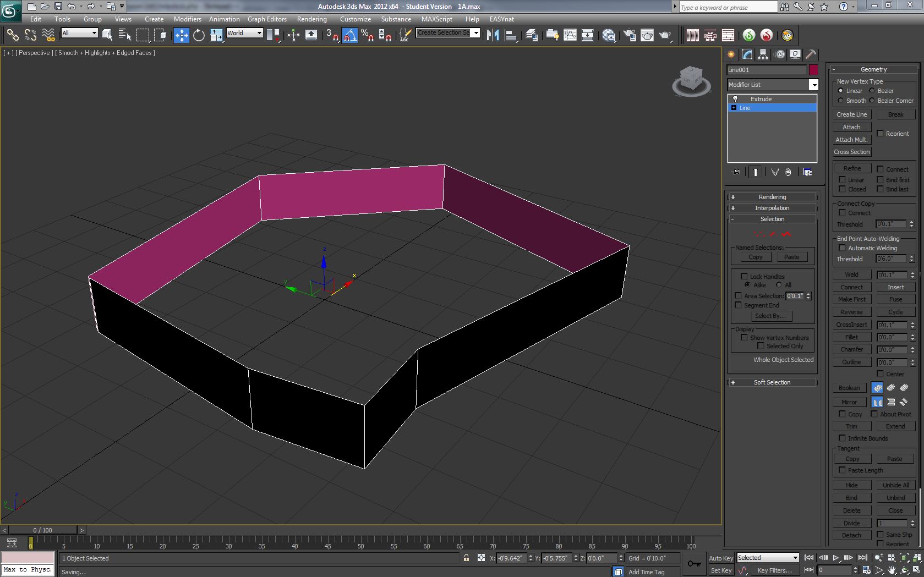Click the Attach button
The width and height of the screenshot is (924, 577).
tap(851, 127)
